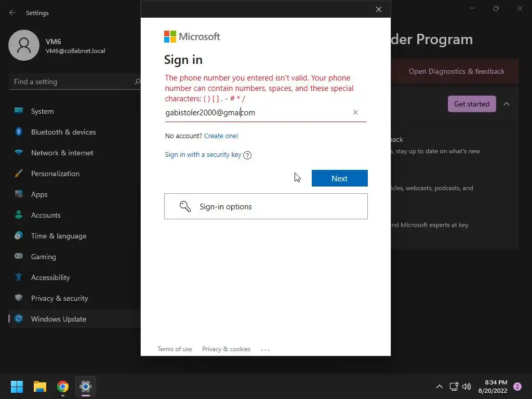Click the Find a setting search box
Image resolution: width=532 pixels, height=399 pixels.
click(75, 82)
